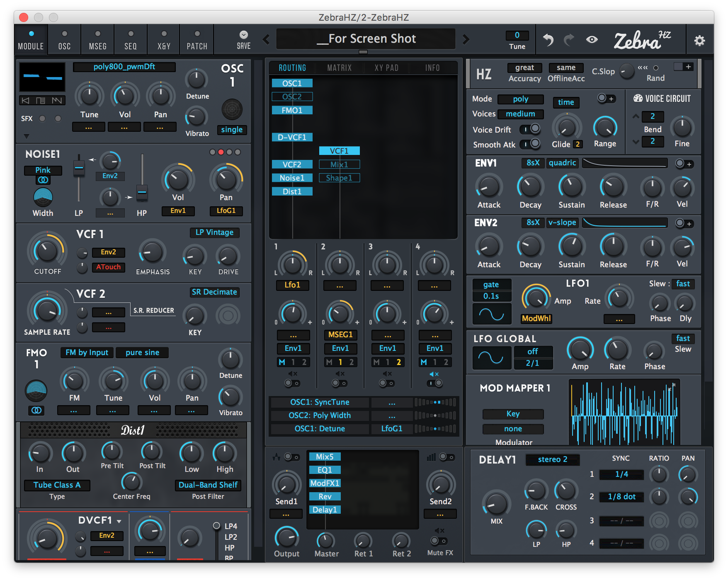Click the redo arrow icon
Viewport: 728px width, 580px height.
(569, 40)
